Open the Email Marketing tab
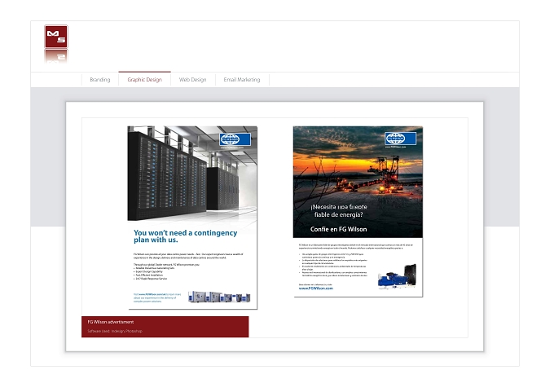 click(x=242, y=80)
